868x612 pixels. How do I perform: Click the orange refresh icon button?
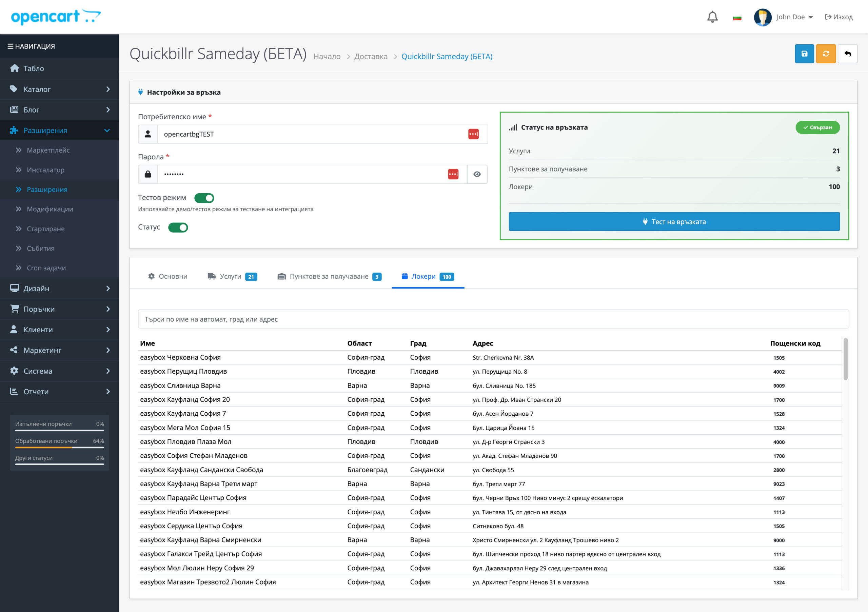coord(826,54)
